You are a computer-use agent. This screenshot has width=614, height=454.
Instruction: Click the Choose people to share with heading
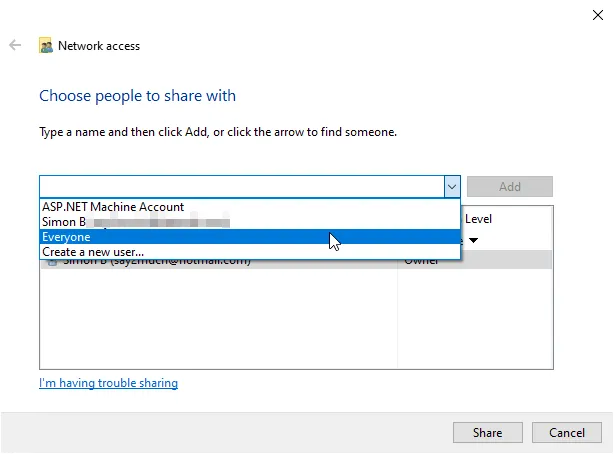coord(137,96)
